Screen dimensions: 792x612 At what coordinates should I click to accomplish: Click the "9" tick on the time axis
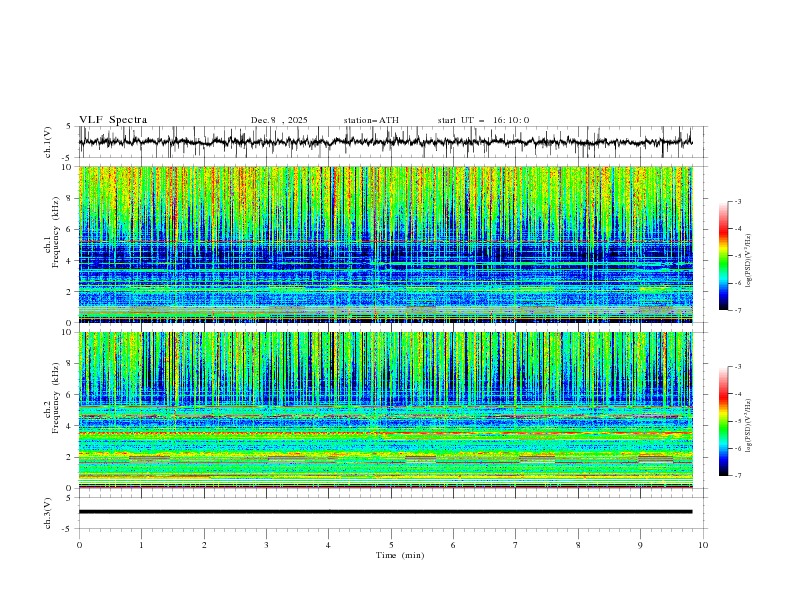point(640,545)
